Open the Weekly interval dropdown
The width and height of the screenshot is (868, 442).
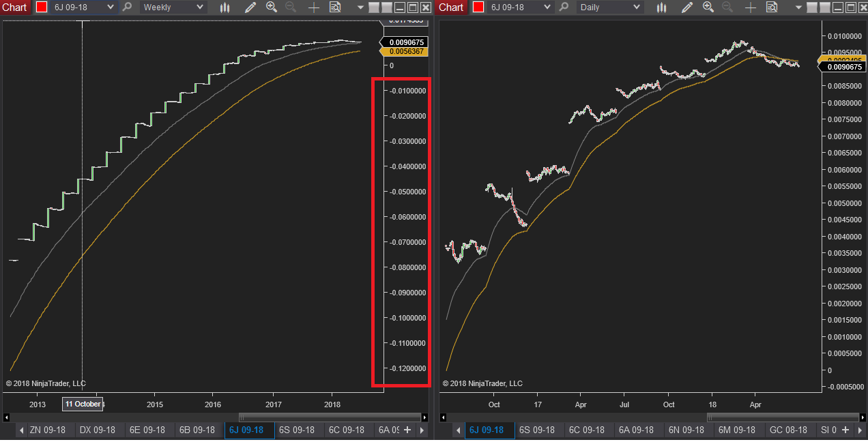(x=173, y=8)
